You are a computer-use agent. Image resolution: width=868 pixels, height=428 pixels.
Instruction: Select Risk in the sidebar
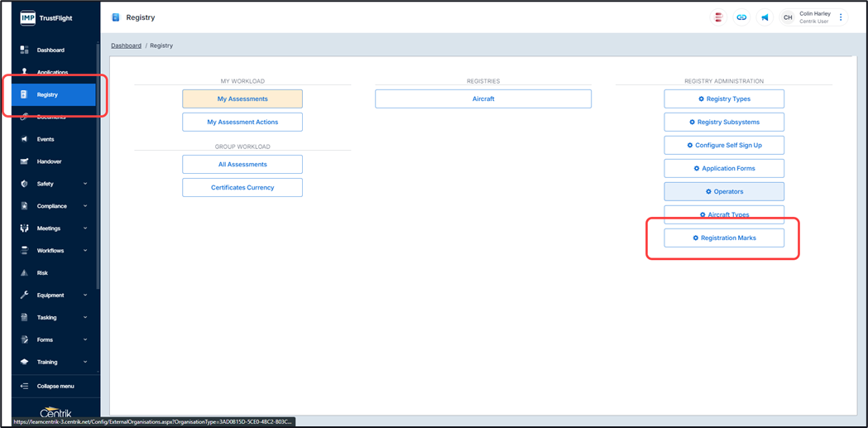54,273
